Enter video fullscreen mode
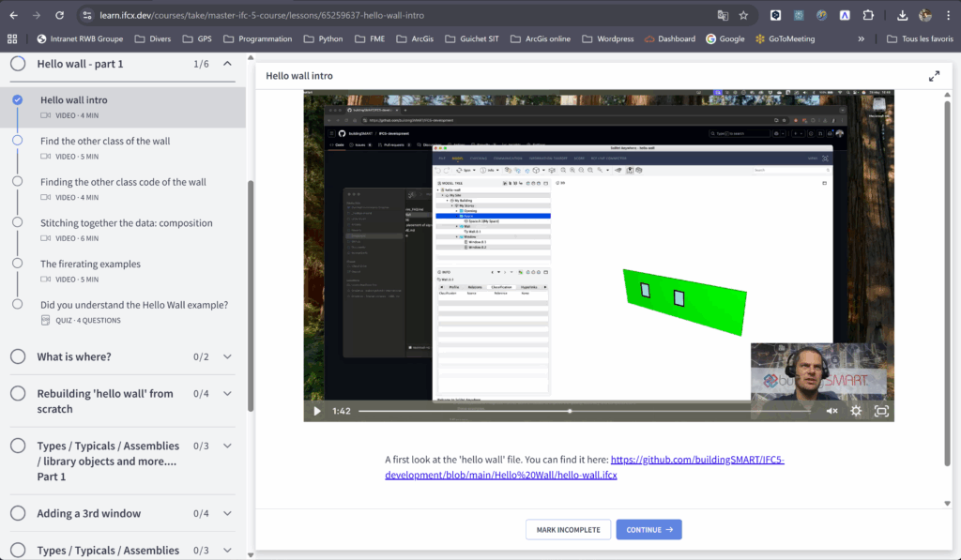This screenshot has height=560, width=961. (x=881, y=411)
